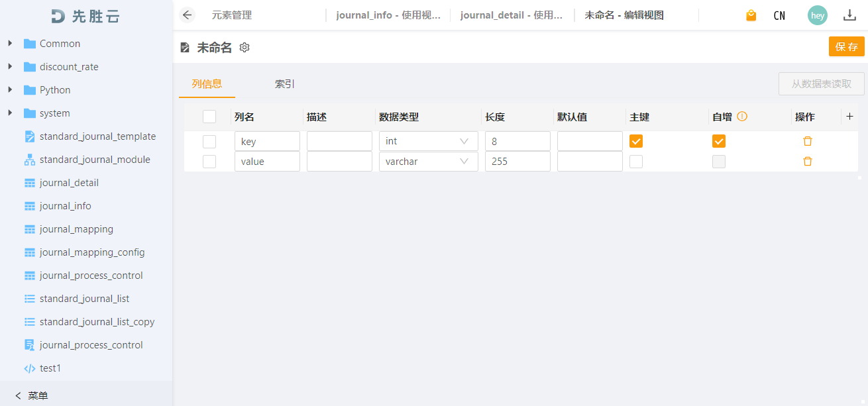Expand the discount_rate folder
The image size is (868, 406).
(x=10, y=67)
